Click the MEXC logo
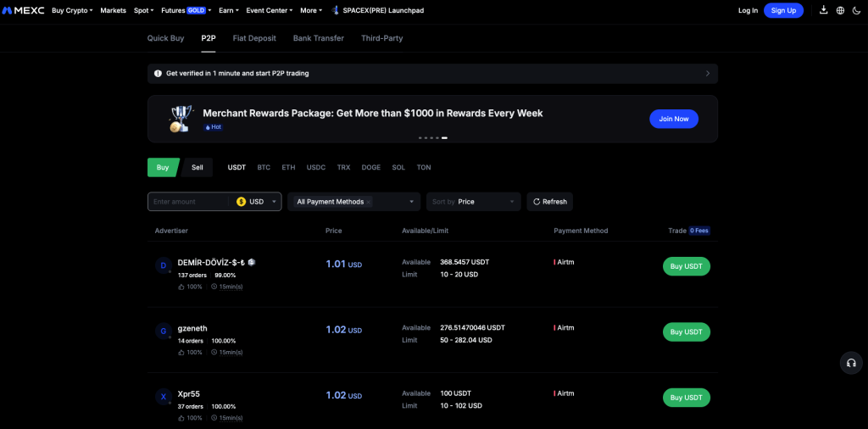 pos(23,10)
